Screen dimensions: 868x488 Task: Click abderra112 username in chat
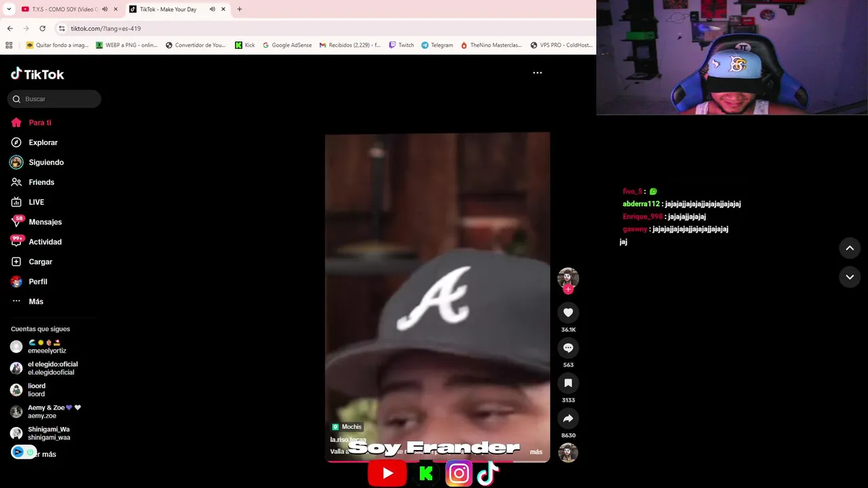[x=641, y=204]
